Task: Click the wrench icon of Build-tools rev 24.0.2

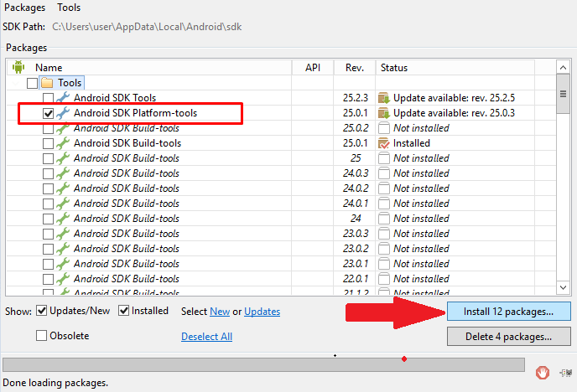Action: (x=63, y=188)
